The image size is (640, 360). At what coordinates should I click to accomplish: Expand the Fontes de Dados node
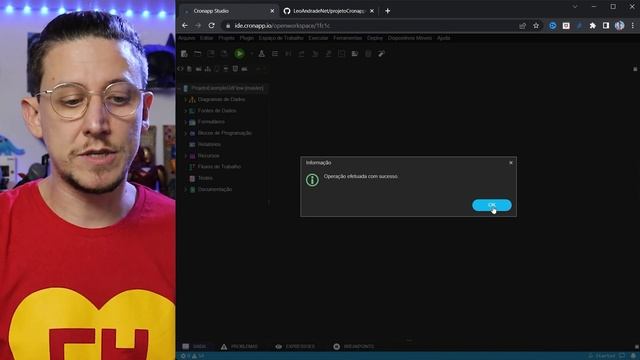click(x=186, y=111)
